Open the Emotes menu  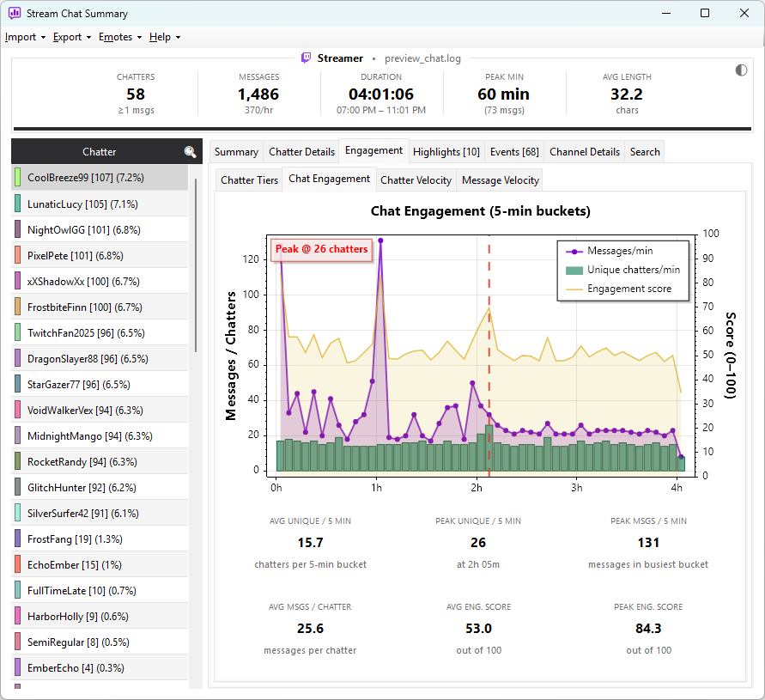click(x=120, y=37)
